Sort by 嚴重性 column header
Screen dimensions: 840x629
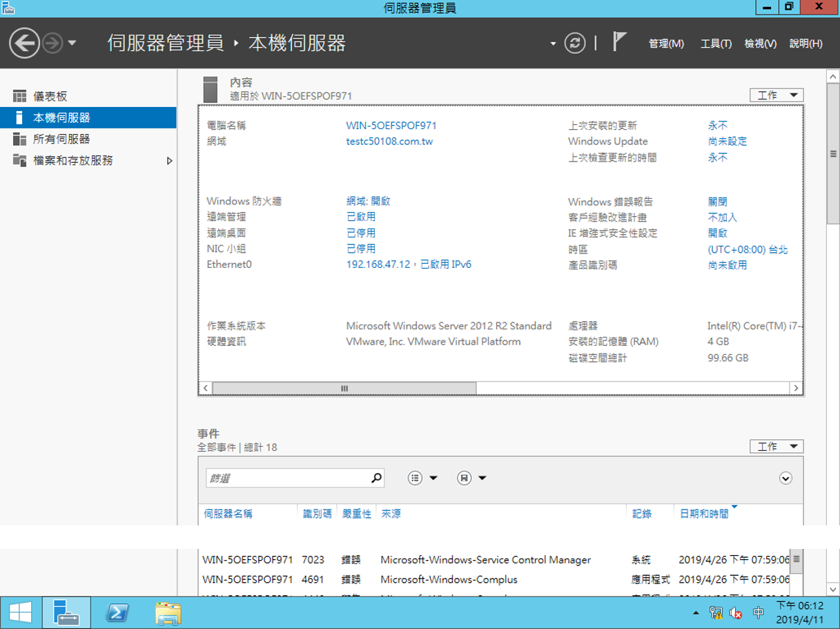click(x=357, y=514)
